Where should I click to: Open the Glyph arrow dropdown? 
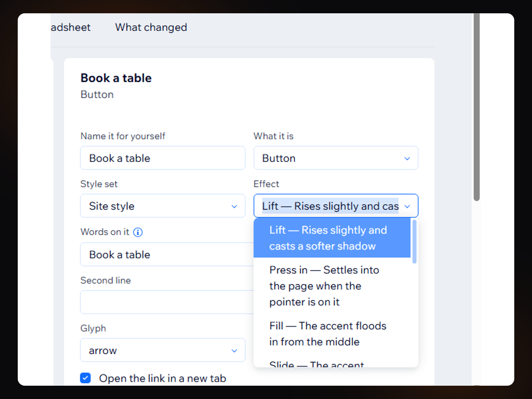point(163,351)
